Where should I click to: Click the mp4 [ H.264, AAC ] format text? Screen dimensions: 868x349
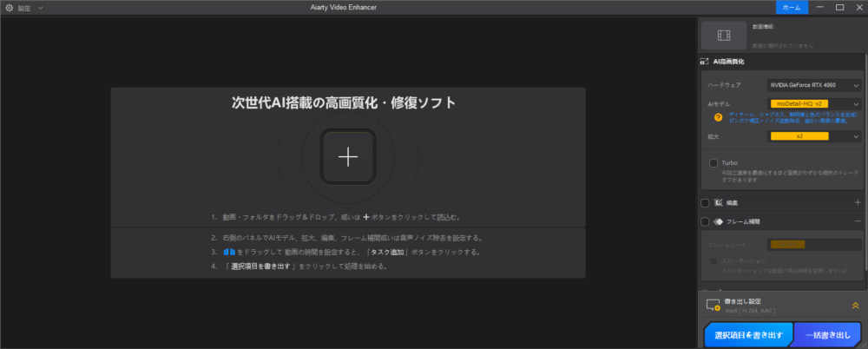[x=750, y=311]
